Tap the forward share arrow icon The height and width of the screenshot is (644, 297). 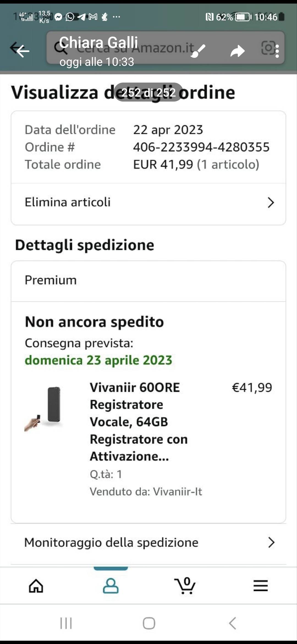pyautogui.click(x=237, y=51)
